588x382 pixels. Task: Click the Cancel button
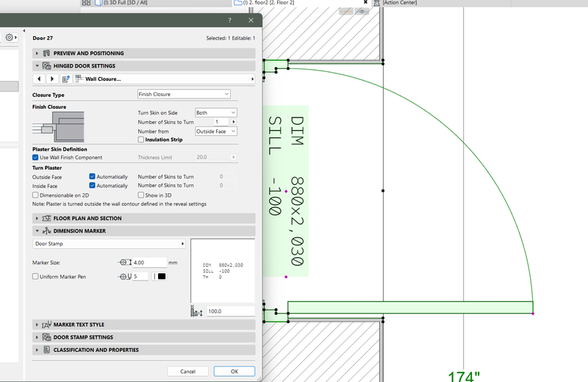pos(187,372)
